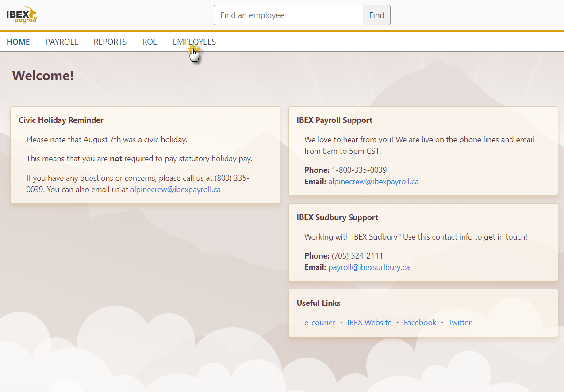Email alpinecrew in IBEX Payroll Support card
Screen dimensions: 564x392
(x=373, y=182)
